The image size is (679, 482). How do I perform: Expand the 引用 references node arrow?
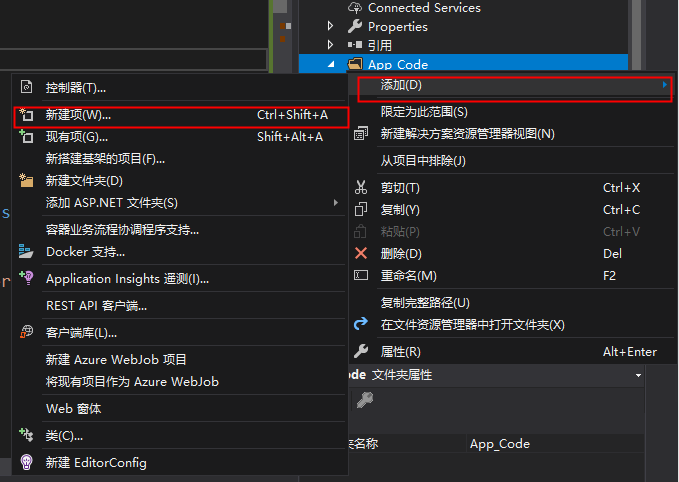pos(331,45)
